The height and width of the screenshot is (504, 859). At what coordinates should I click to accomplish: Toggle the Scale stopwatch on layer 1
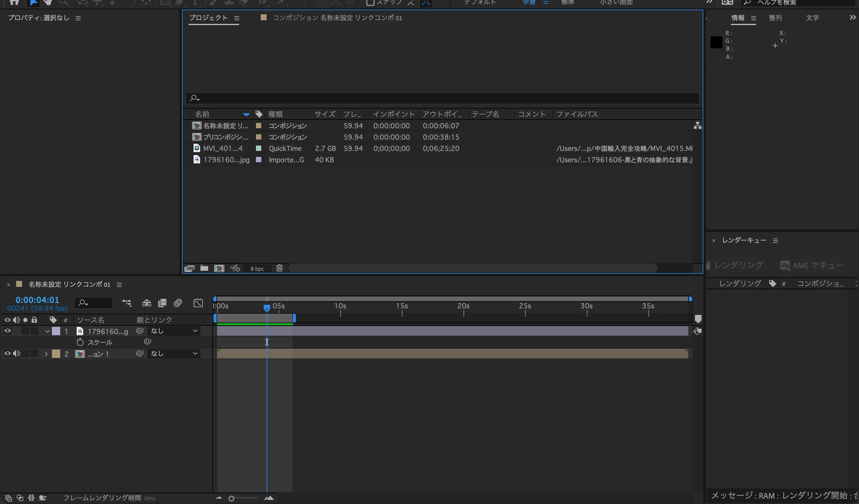click(x=80, y=342)
